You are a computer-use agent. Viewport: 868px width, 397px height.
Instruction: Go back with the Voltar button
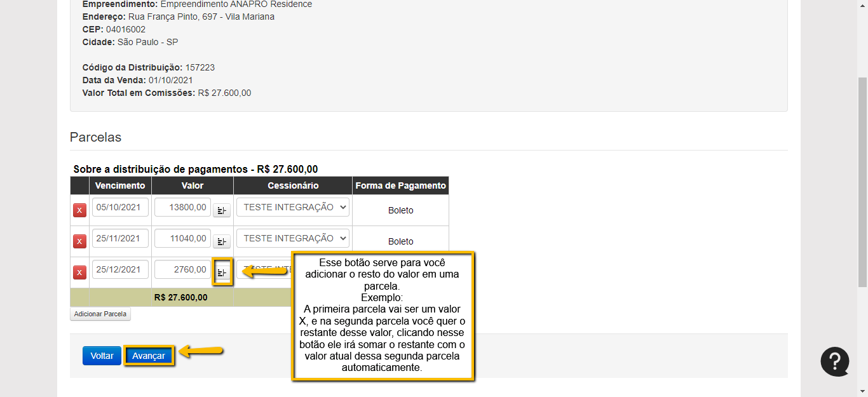tap(102, 356)
